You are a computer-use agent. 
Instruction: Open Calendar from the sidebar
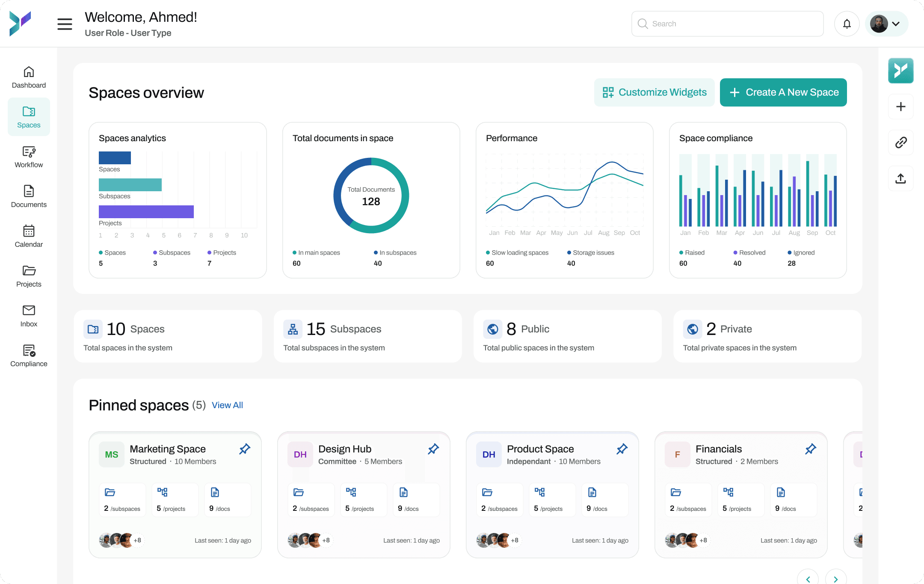[29, 237]
